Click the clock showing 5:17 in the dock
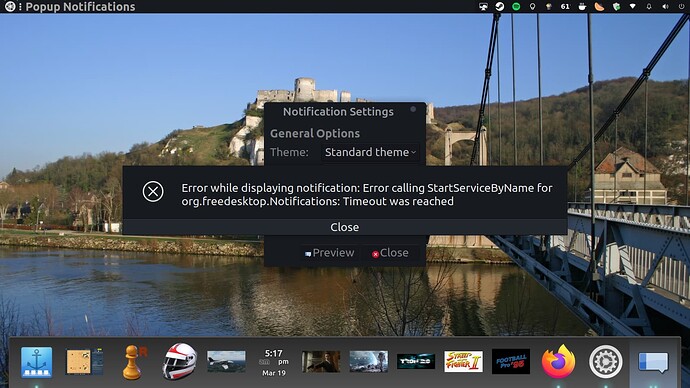Screen dimensions: 690x388 274,362
